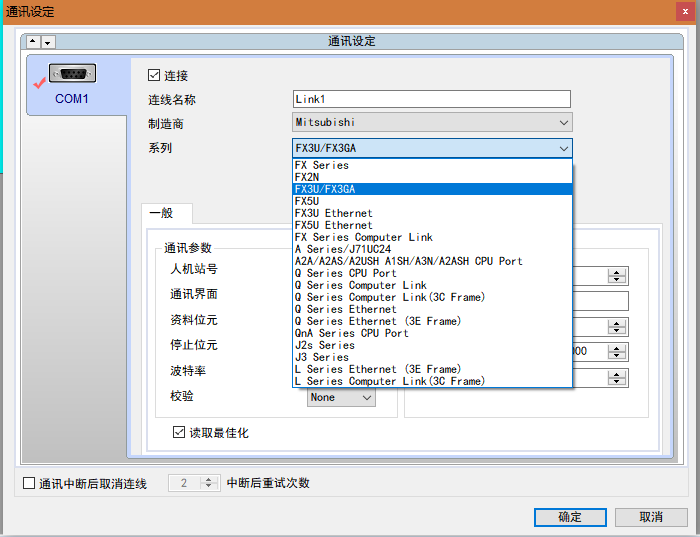Select the COM1 serial port icon
Image resolution: width=700 pixels, height=537 pixels.
coord(72,76)
